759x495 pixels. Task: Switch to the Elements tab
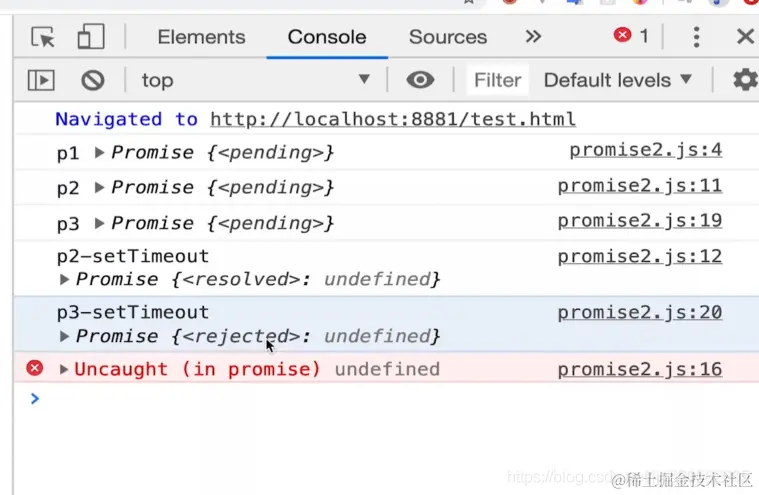[x=201, y=37]
